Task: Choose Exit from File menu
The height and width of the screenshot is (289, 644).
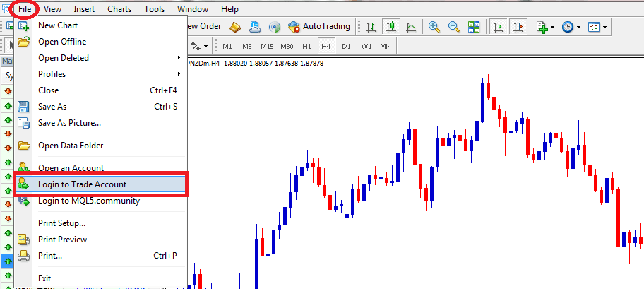Action: (101, 278)
